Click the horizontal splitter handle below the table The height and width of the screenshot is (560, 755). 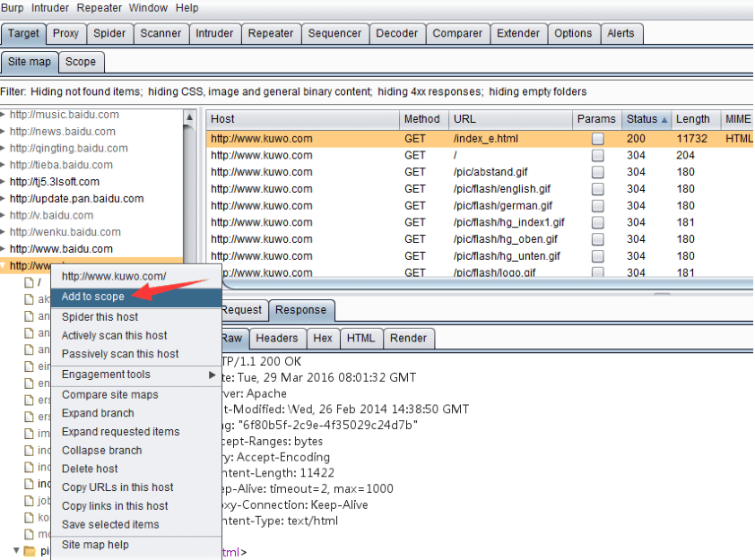pos(662,294)
